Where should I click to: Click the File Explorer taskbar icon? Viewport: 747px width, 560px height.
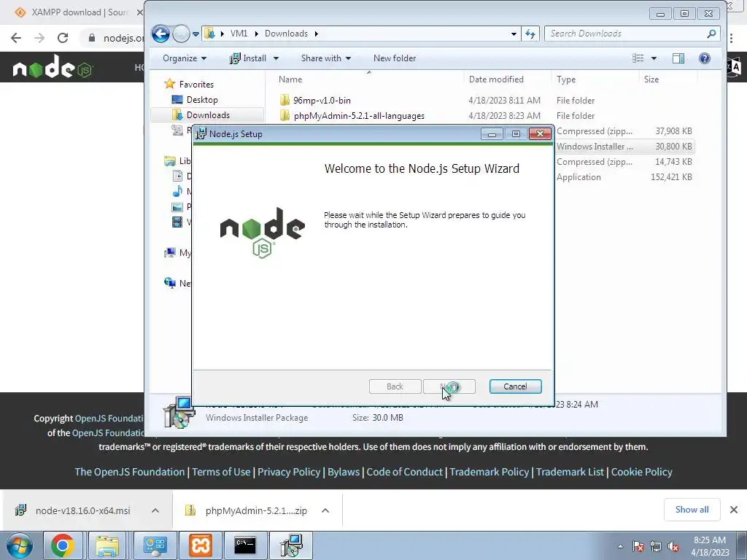[x=108, y=545]
